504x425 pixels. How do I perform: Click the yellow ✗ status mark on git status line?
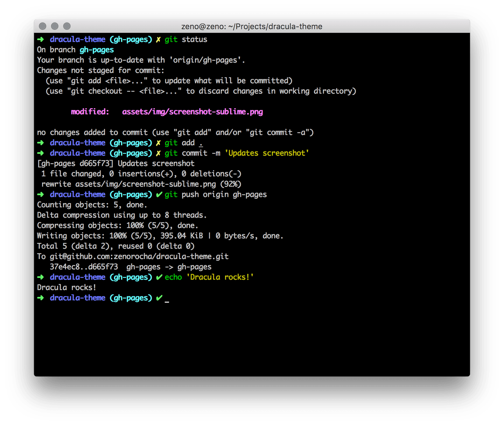tap(158, 39)
